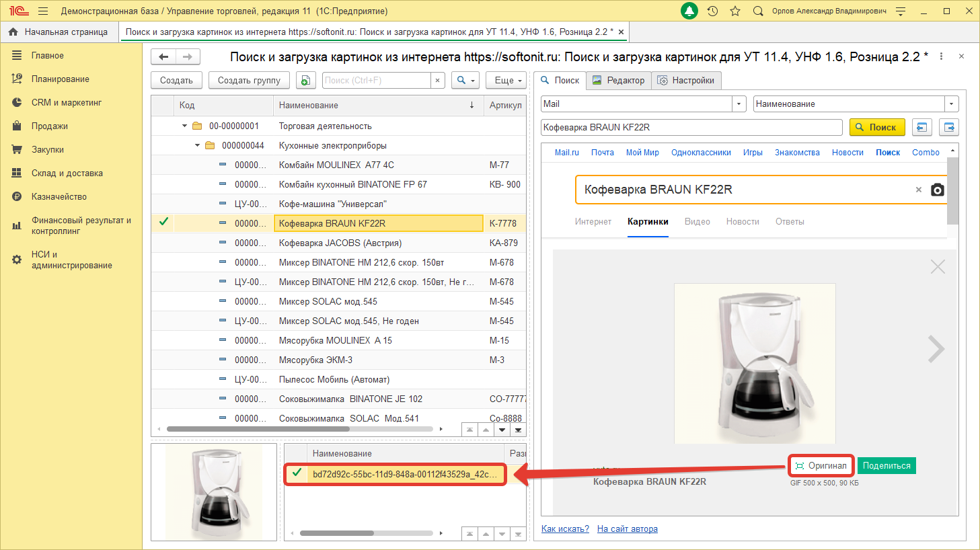
Task: Switch to Редактор tab
Action: [619, 80]
